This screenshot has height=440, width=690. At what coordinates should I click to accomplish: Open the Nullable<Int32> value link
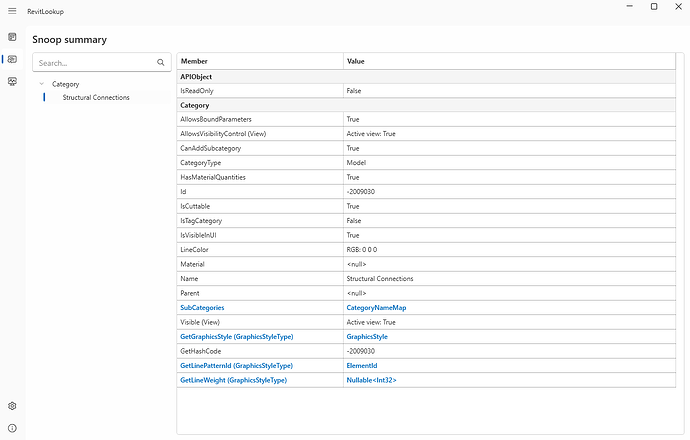point(371,380)
